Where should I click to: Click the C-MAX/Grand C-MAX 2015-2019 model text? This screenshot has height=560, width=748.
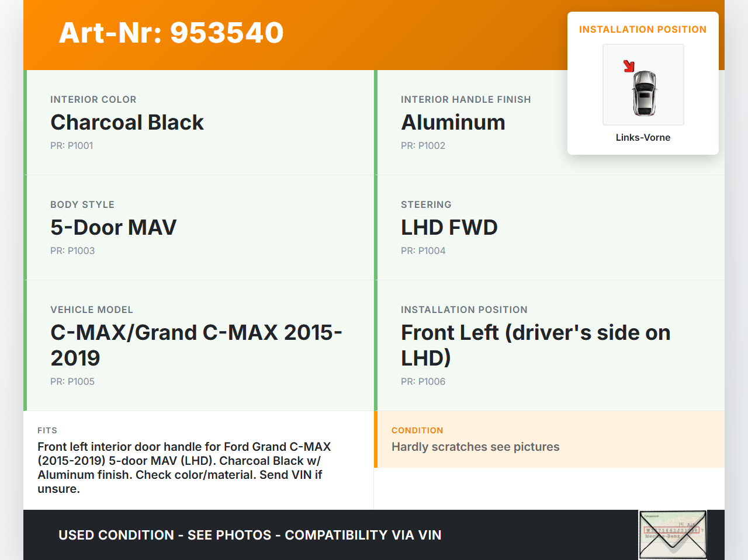[196, 345]
